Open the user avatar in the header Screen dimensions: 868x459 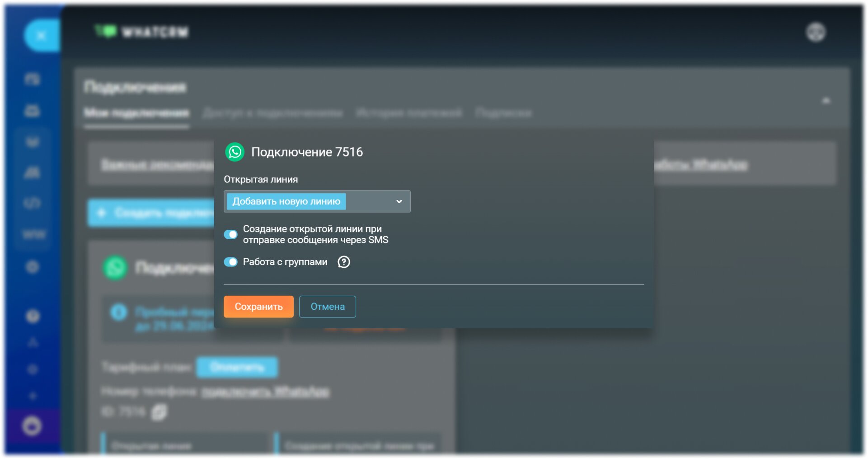(x=816, y=32)
